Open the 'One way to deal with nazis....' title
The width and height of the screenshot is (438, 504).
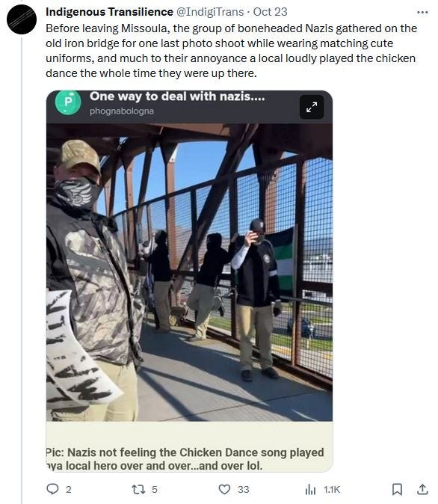[x=177, y=96]
